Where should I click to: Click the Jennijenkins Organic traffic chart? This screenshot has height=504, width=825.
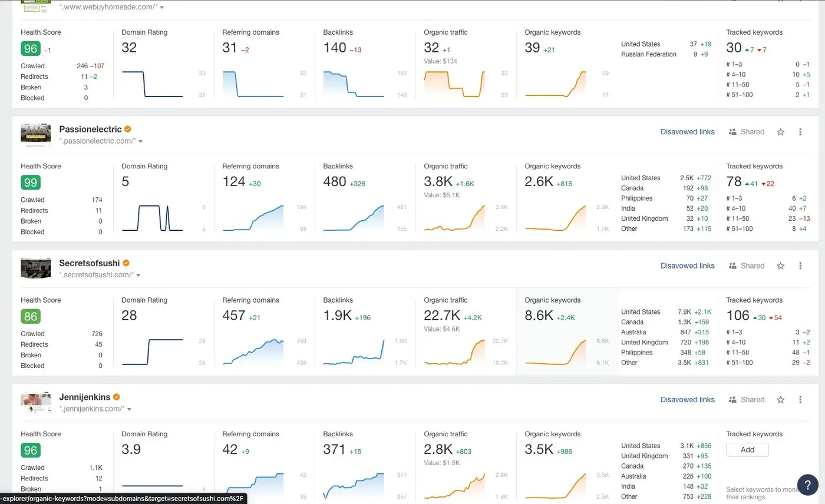[x=455, y=485]
